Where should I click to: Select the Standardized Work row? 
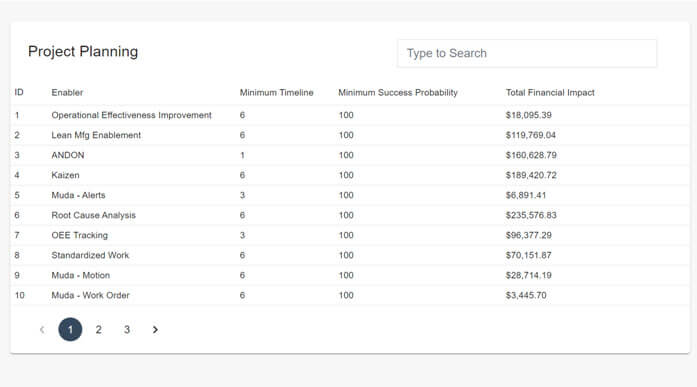click(x=350, y=255)
